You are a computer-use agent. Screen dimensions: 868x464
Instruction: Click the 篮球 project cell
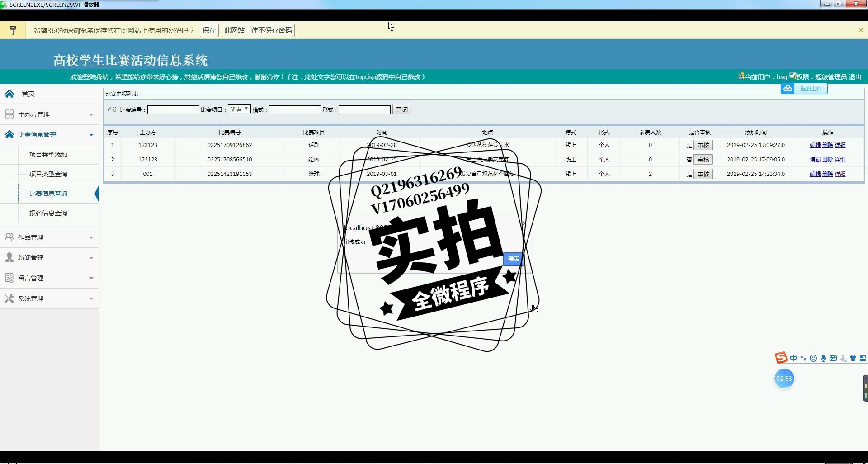[x=314, y=174]
